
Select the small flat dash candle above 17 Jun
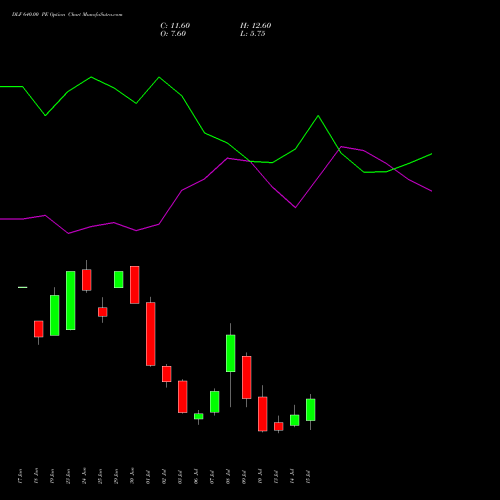click(x=23, y=287)
